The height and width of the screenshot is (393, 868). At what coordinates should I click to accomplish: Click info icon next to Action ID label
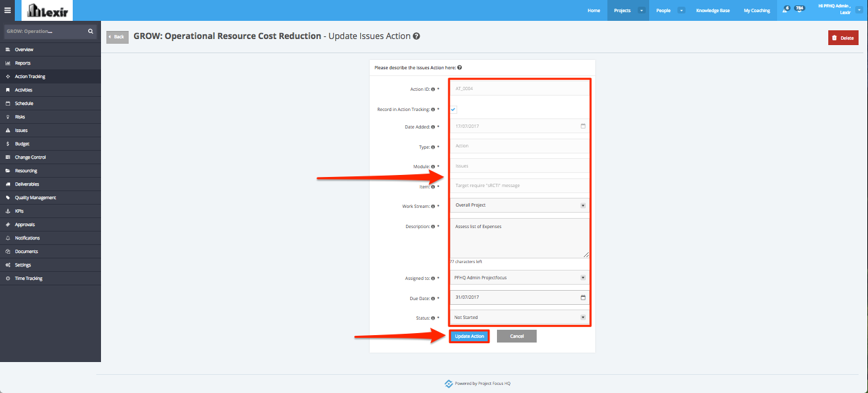click(x=433, y=89)
